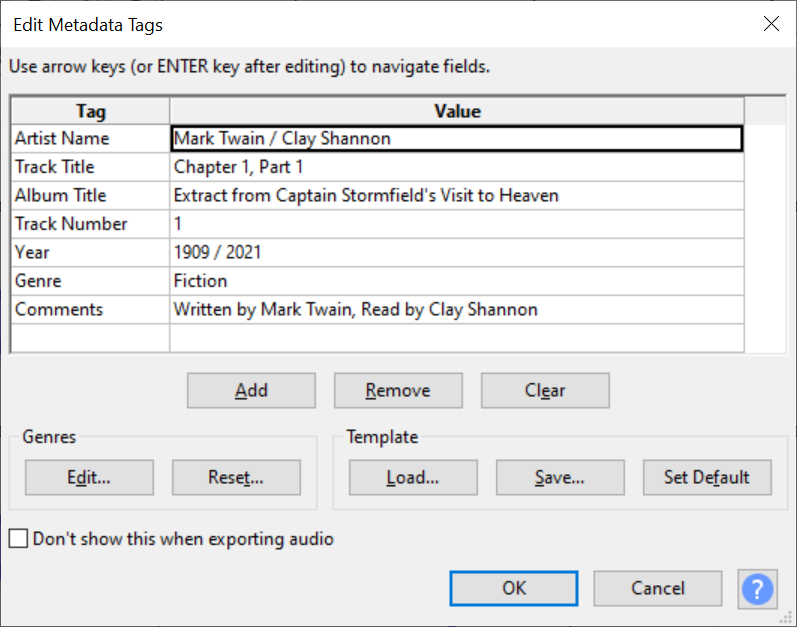Select the Track Number value '1'

(x=456, y=224)
